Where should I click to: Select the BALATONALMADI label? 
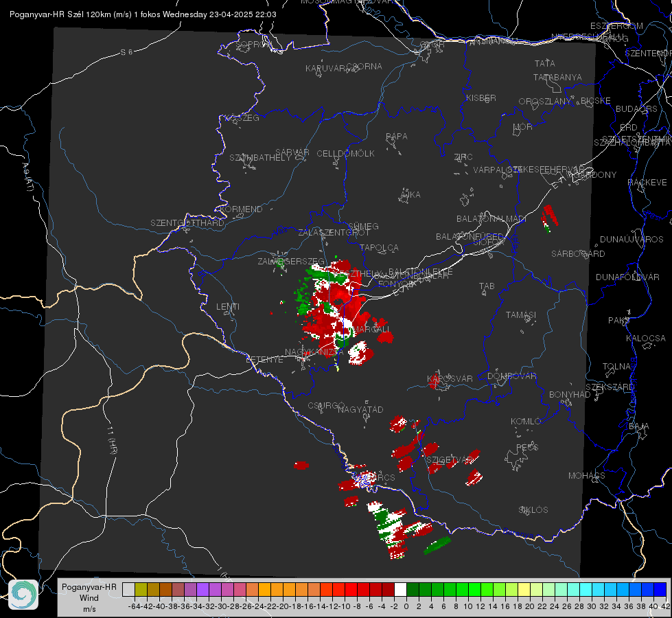click(x=491, y=219)
